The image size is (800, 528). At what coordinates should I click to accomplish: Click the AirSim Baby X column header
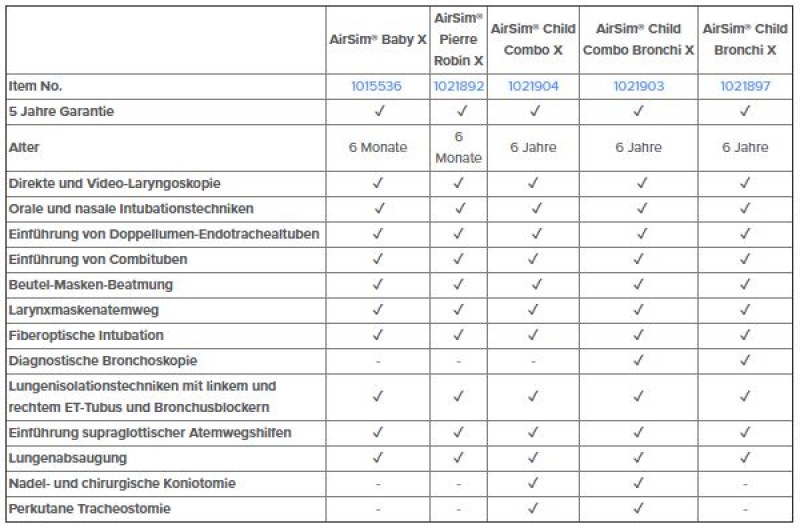pyautogui.click(x=378, y=40)
